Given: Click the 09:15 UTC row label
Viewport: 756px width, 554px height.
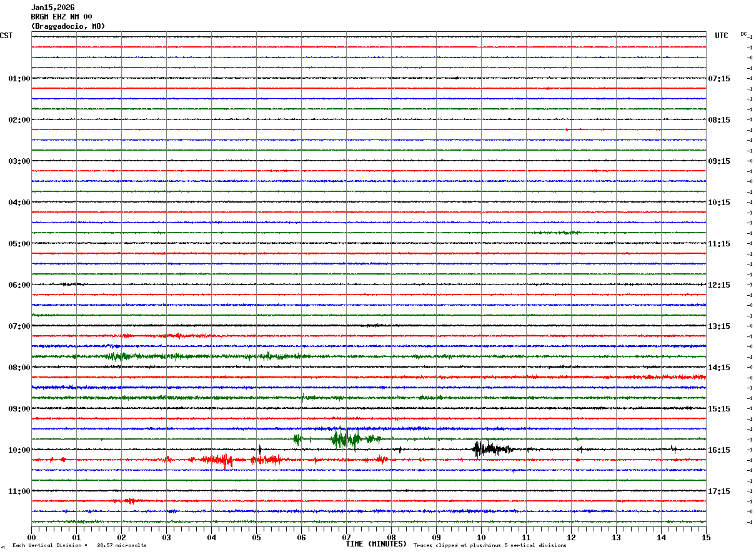Looking at the screenshot, I should point(719,161).
